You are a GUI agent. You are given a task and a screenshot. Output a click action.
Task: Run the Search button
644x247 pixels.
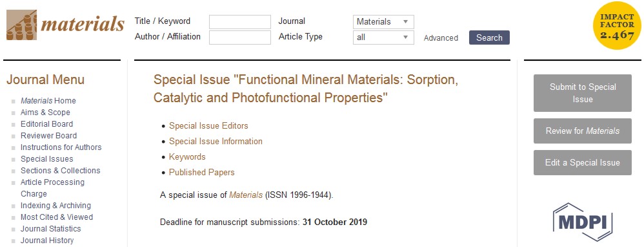(489, 38)
